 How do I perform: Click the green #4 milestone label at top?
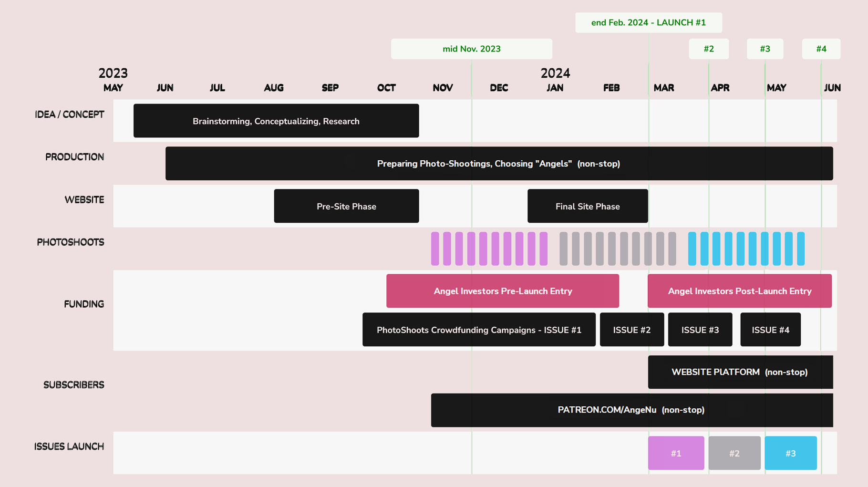tap(821, 49)
